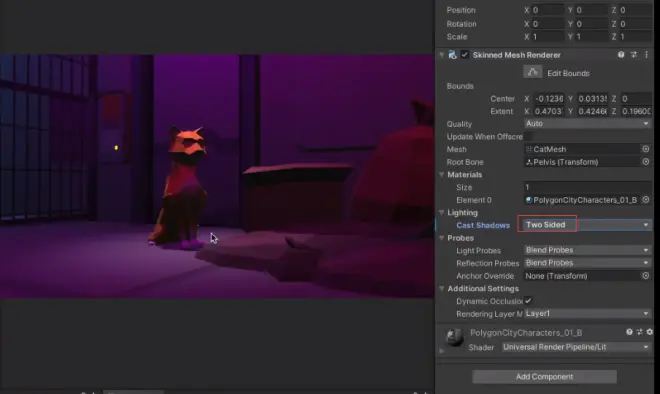Viewport: 660px width, 394px height.
Task: Click the Position label
Action: (461, 10)
